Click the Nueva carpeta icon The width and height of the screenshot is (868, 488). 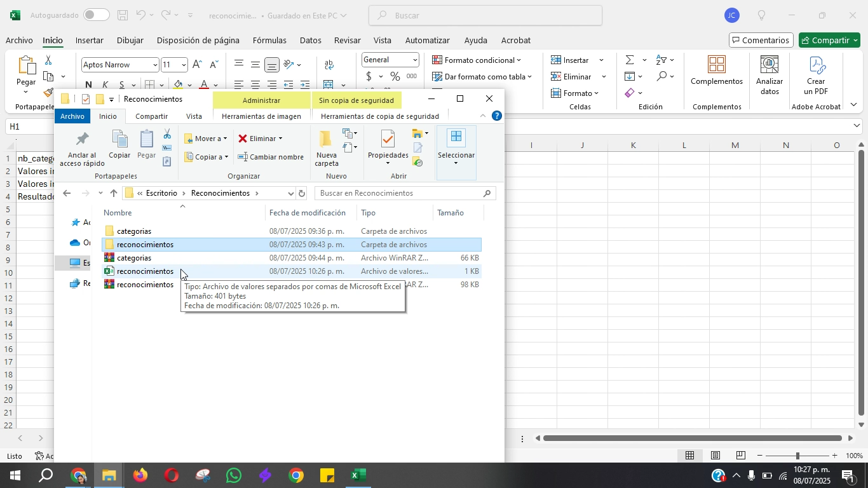pyautogui.click(x=326, y=139)
